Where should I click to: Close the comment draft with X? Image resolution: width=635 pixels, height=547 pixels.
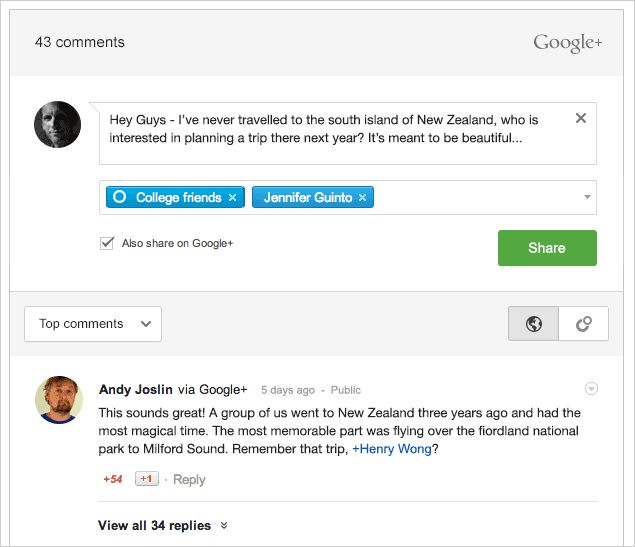(x=581, y=119)
